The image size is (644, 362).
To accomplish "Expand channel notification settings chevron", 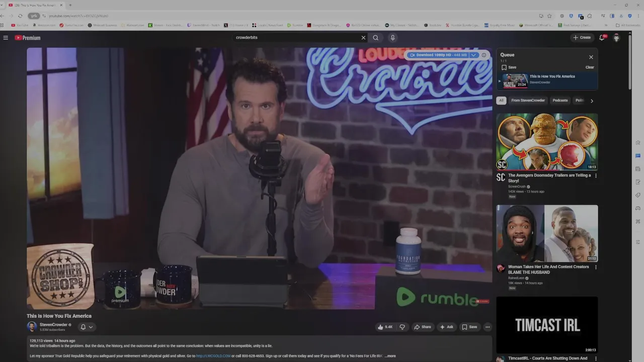I will [x=91, y=327].
